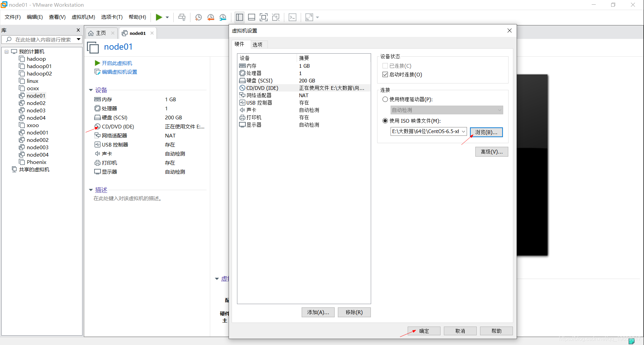The width and height of the screenshot is (644, 345).
Task: Open the snapshot manager toolbar icon
Action: 223,17
